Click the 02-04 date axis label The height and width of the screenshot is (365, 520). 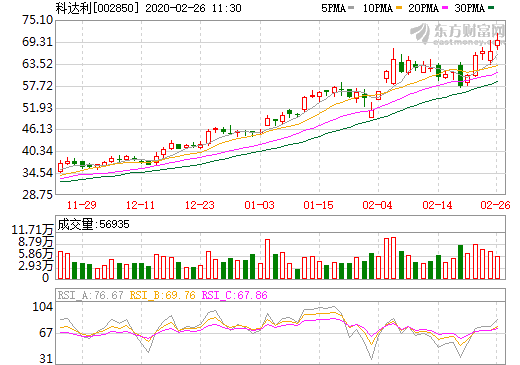coord(378,205)
